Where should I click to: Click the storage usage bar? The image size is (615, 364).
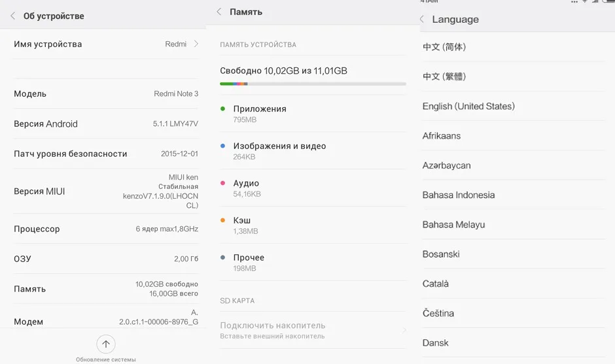coord(313,84)
